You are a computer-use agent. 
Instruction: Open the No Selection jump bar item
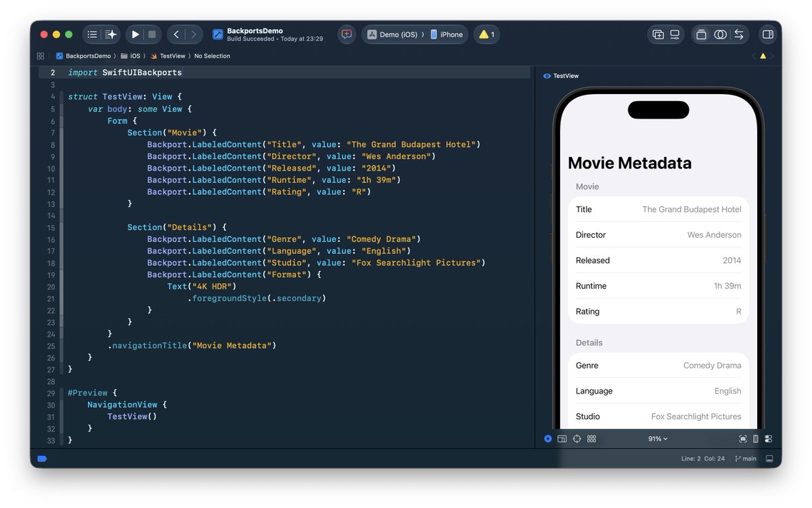tap(212, 56)
